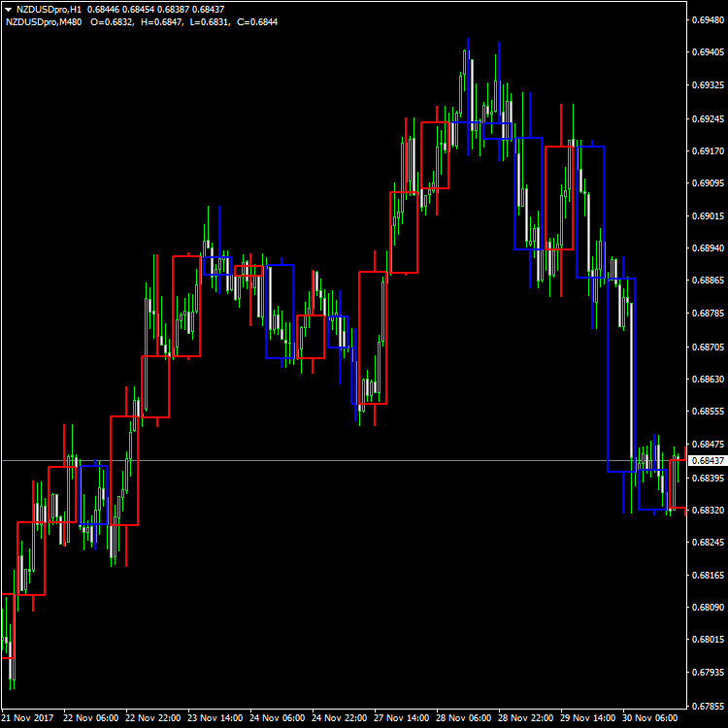Image resolution: width=728 pixels, height=728 pixels.
Task: Click the 0.69405 price scale label
Action: pos(708,52)
